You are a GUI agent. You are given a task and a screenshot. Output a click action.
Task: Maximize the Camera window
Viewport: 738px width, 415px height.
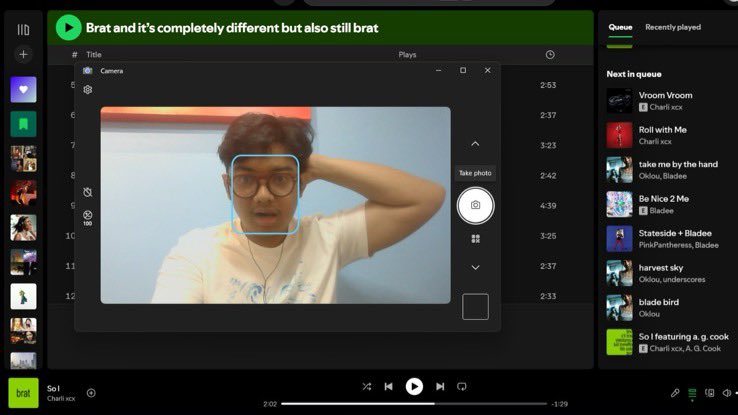(x=463, y=70)
